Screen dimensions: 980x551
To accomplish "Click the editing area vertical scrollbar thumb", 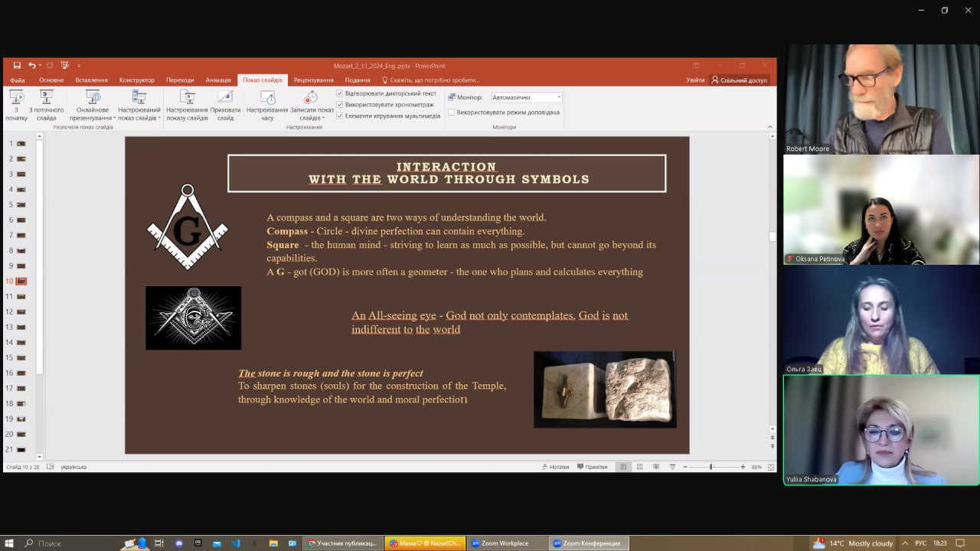I will (x=773, y=236).
